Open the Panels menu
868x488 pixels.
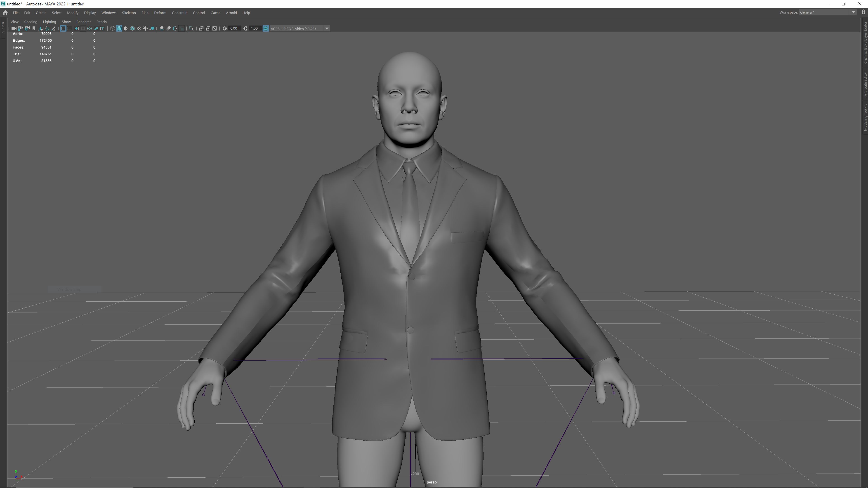(101, 21)
